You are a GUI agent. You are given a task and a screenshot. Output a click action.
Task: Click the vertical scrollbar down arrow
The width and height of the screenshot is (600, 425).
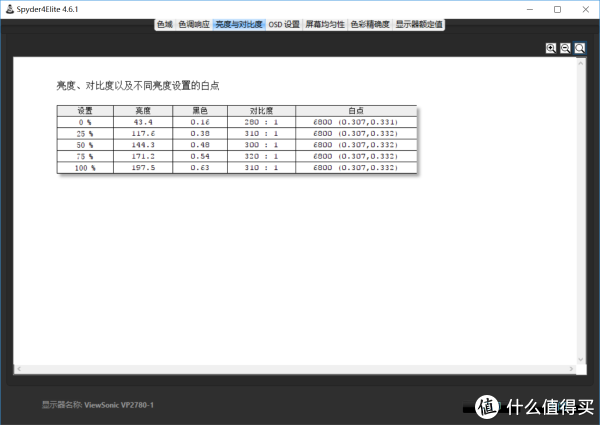[x=580, y=359]
